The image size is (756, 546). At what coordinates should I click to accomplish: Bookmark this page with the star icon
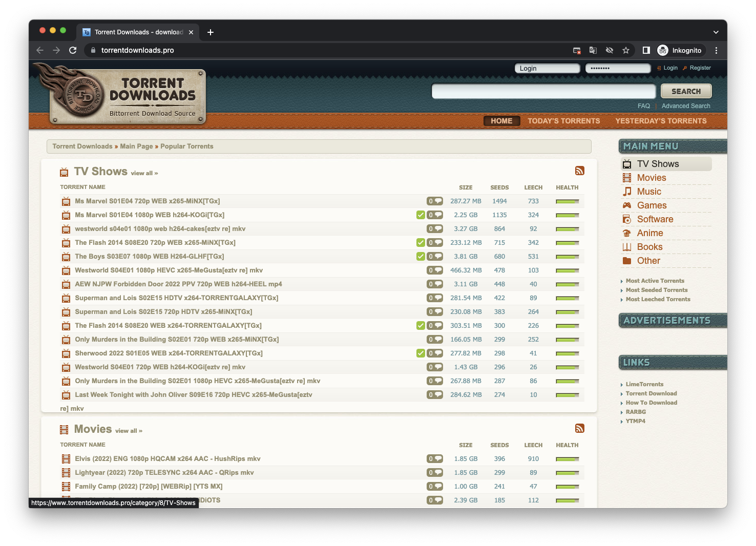pyautogui.click(x=625, y=50)
